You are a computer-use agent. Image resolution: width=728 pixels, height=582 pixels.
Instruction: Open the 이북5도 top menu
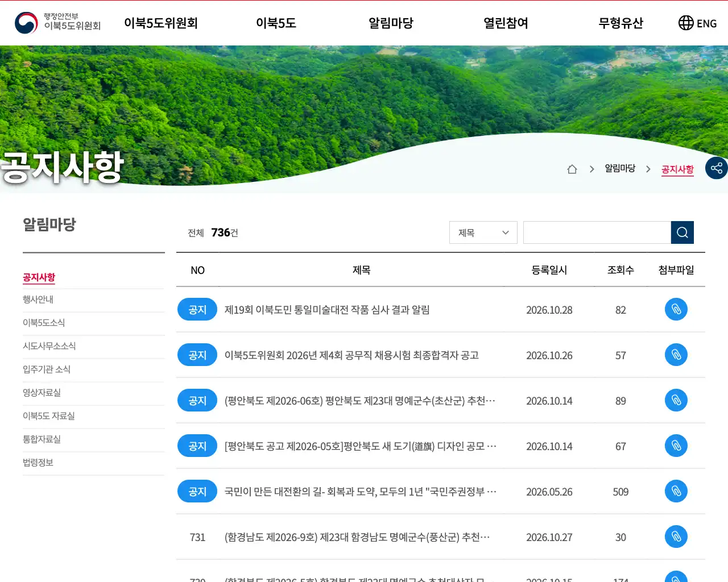[276, 23]
